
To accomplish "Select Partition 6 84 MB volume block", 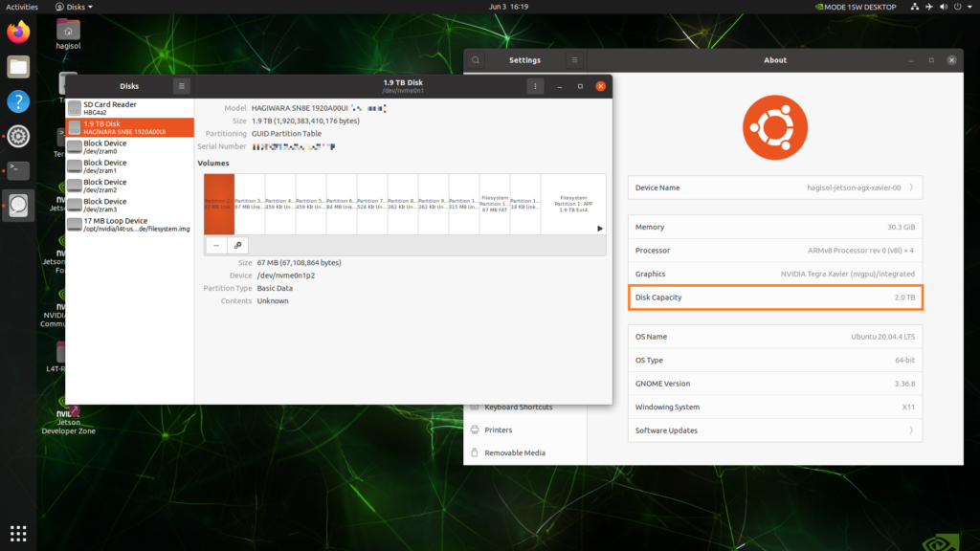I will (x=342, y=205).
